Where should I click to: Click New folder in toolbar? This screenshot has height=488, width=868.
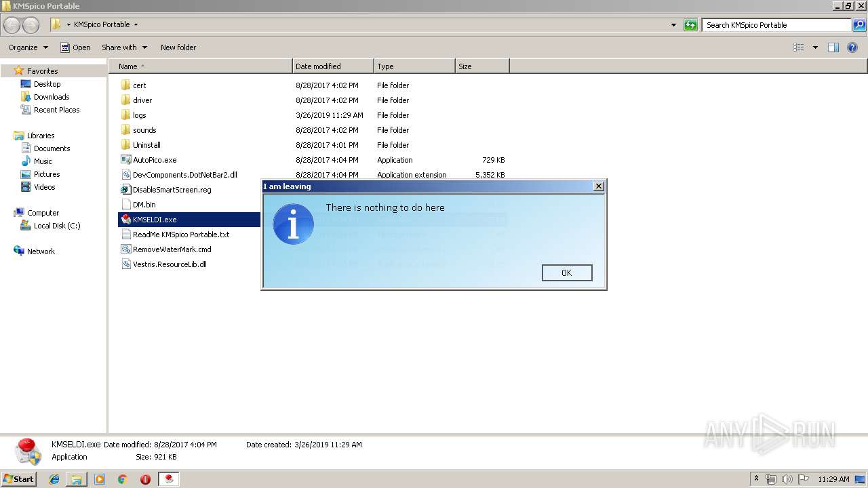click(178, 47)
